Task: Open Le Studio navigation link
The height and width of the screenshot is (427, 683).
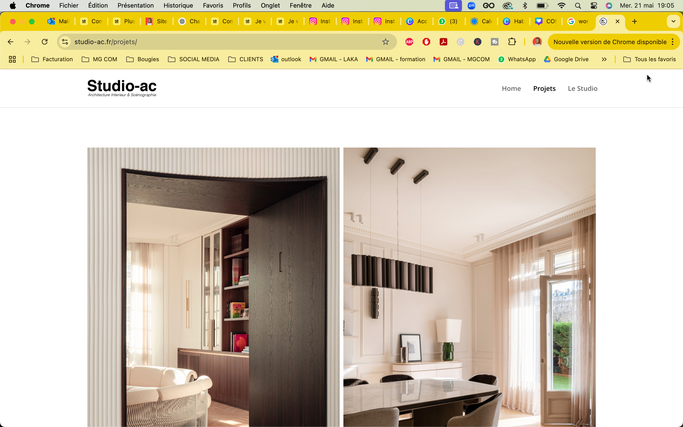Action: click(582, 88)
